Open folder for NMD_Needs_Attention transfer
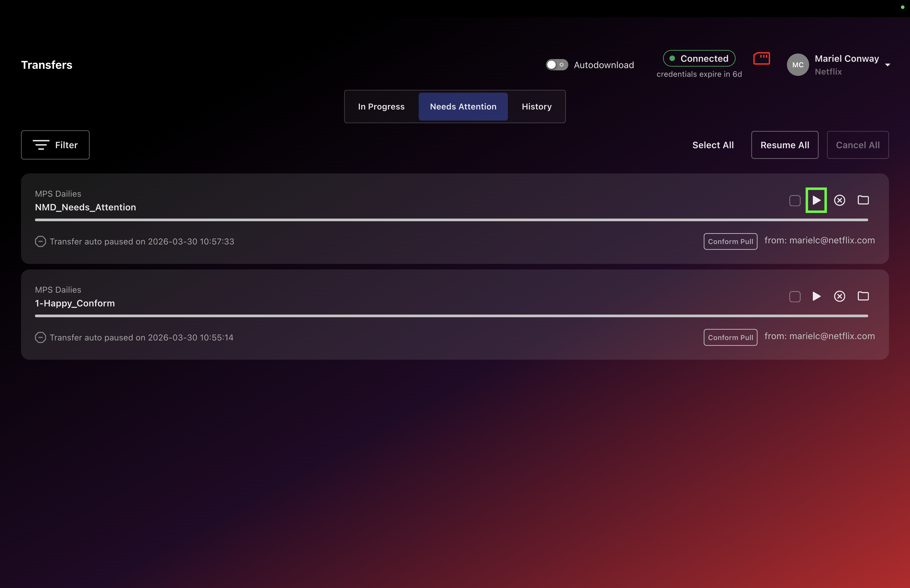This screenshot has width=910, height=588. point(863,200)
